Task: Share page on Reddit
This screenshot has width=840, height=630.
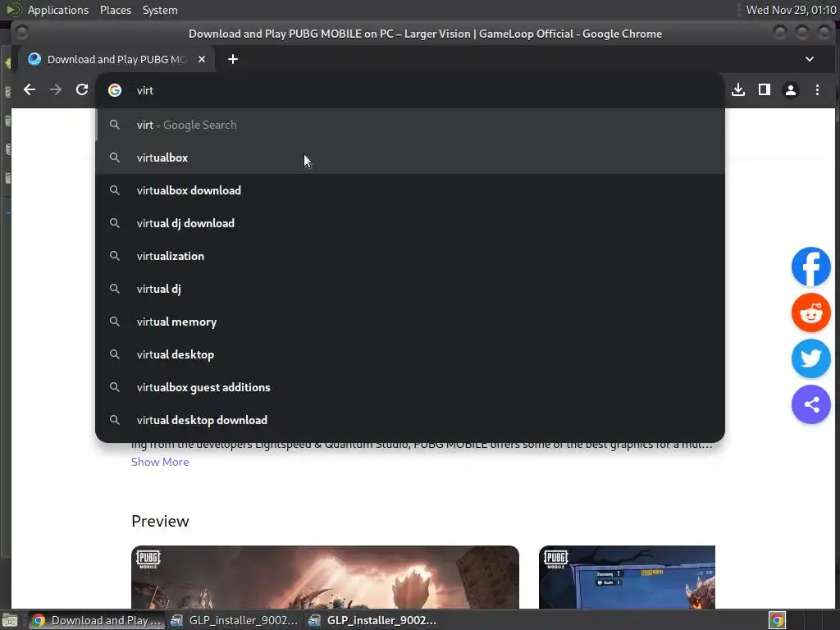Action: click(x=811, y=313)
